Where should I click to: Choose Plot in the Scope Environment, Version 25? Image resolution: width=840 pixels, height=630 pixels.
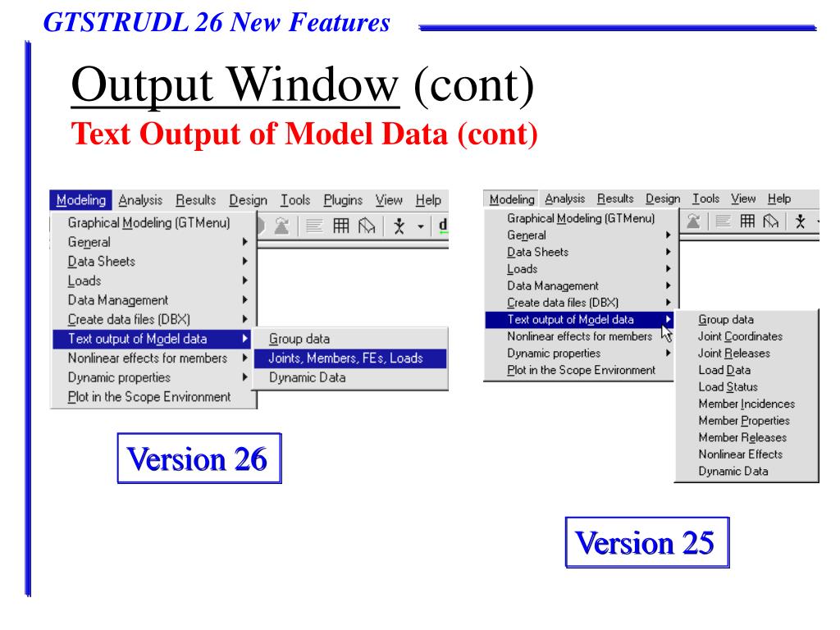pyautogui.click(x=580, y=370)
